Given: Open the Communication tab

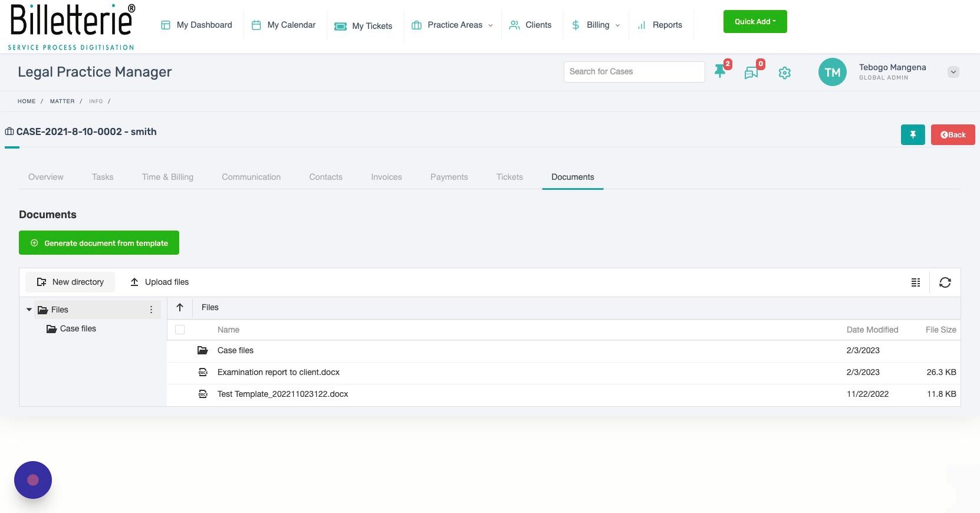Looking at the screenshot, I should coord(251,177).
